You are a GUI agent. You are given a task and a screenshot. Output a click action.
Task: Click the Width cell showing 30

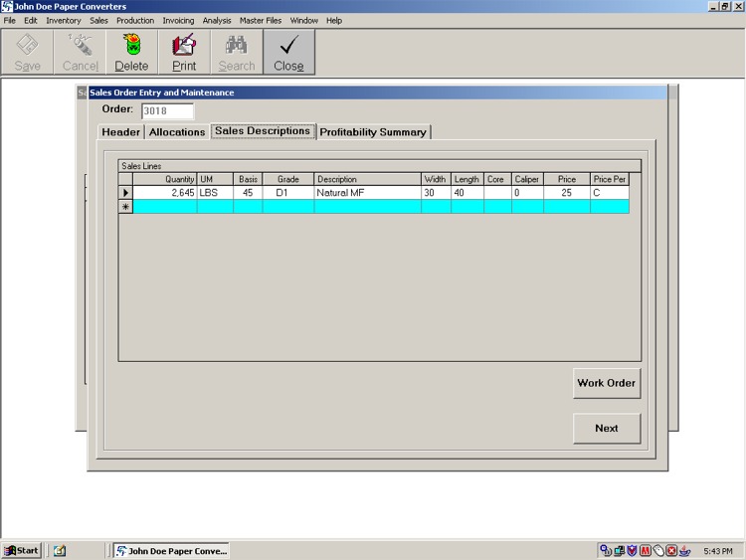tap(436, 193)
